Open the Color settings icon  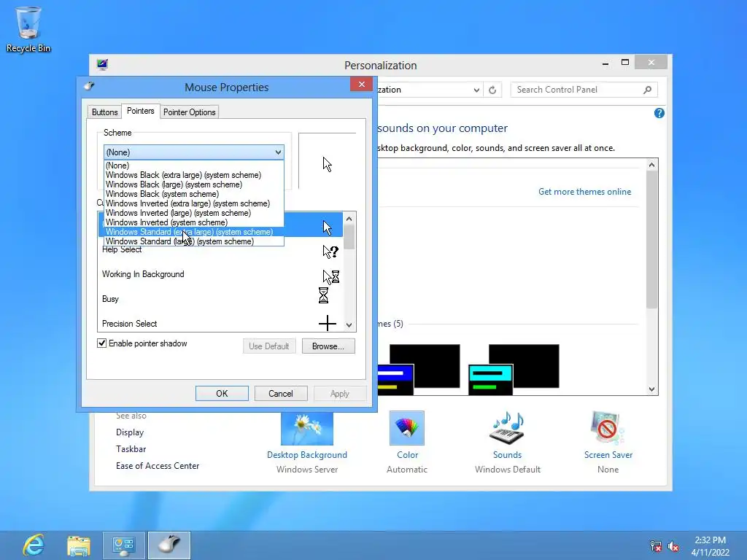click(407, 428)
